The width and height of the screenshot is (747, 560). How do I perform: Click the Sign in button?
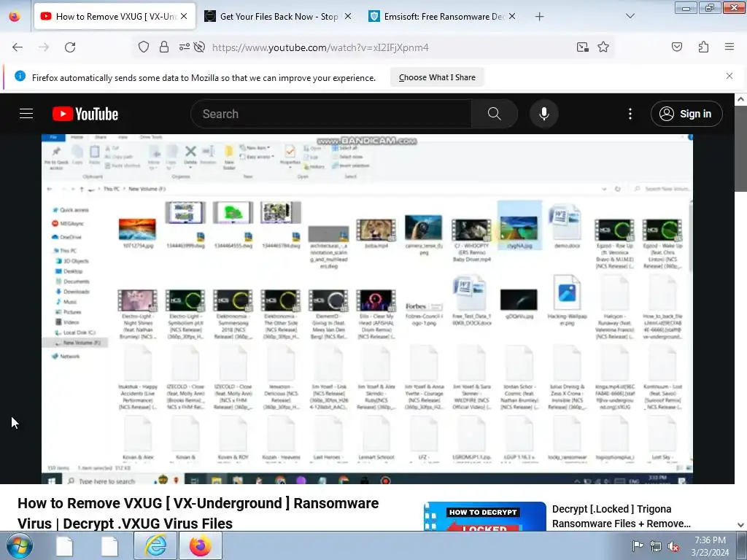point(686,114)
